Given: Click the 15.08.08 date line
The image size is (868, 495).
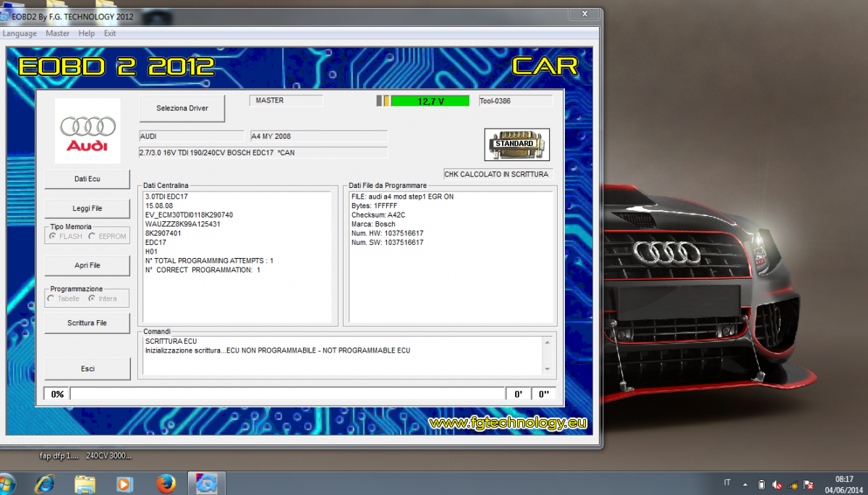Looking at the screenshot, I should [x=158, y=205].
